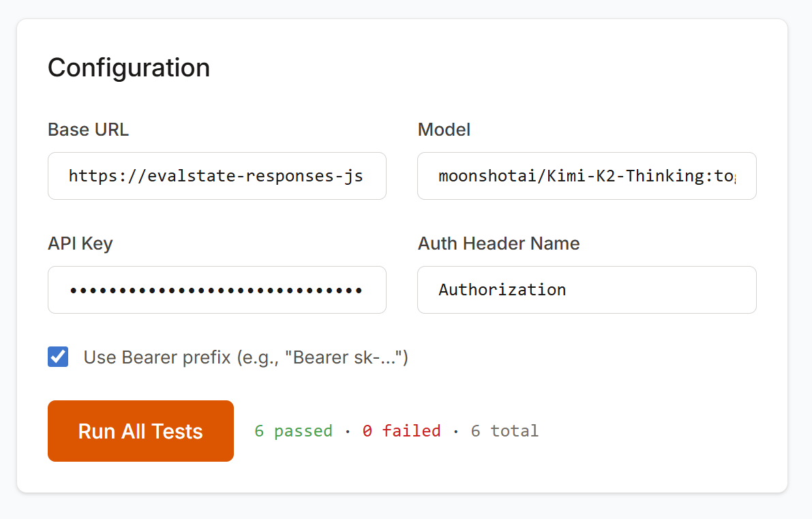Screen dimensions: 812x519
Task: Click the Configuration heading
Action: pyautogui.click(x=128, y=68)
